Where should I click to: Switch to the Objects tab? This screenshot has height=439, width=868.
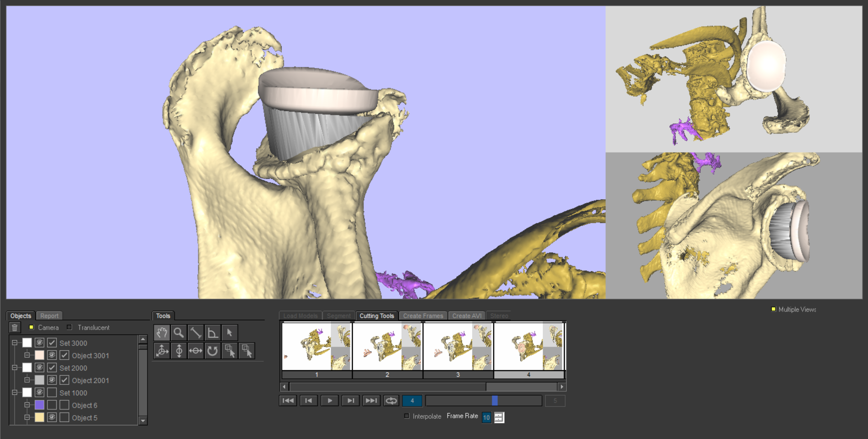coord(21,316)
